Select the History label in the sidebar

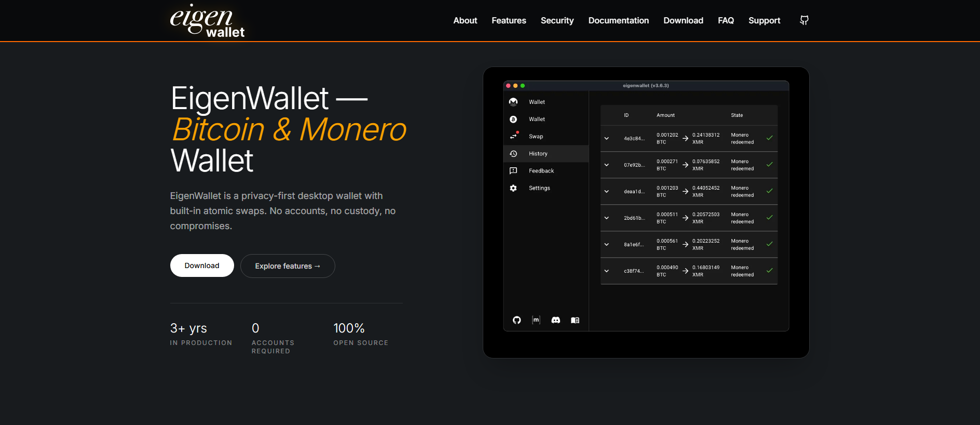538,154
